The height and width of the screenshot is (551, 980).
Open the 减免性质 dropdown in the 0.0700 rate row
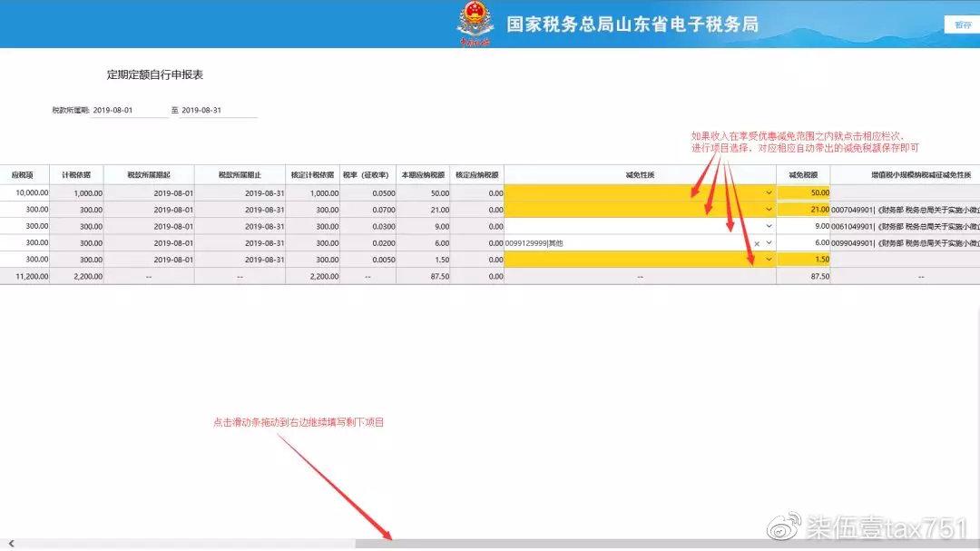pyautogui.click(x=769, y=210)
